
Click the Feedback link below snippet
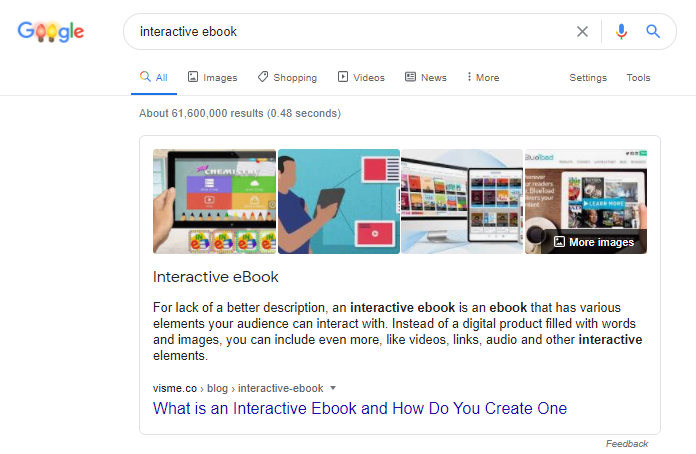627,443
